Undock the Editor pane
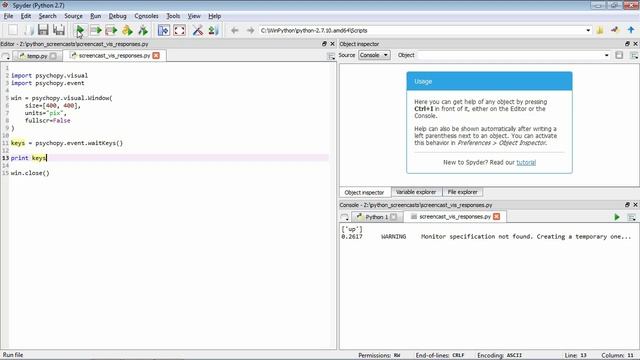 click(x=324, y=44)
